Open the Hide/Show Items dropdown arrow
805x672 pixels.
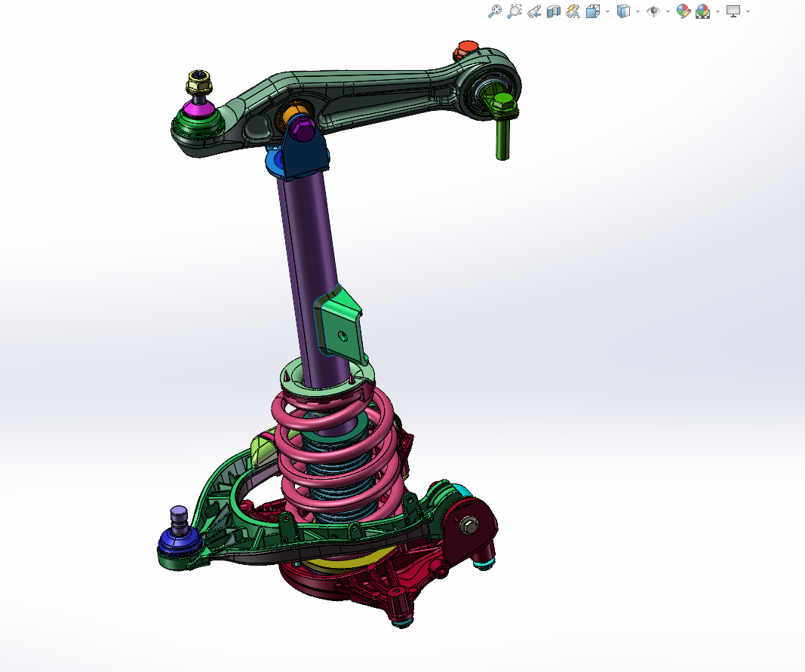tap(668, 11)
